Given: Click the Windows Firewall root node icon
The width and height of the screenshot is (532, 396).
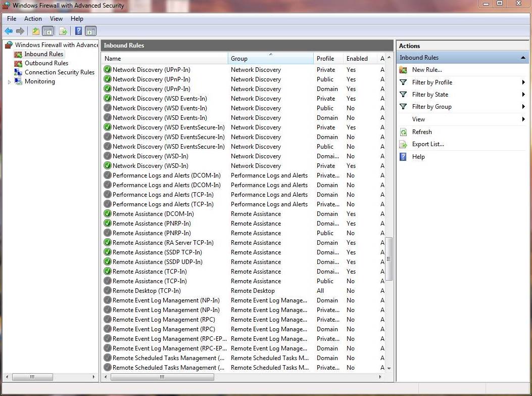Looking at the screenshot, I should click(9, 45).
